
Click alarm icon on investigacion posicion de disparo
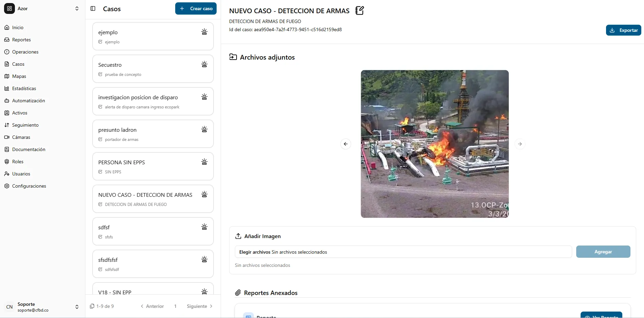(204, 97)
